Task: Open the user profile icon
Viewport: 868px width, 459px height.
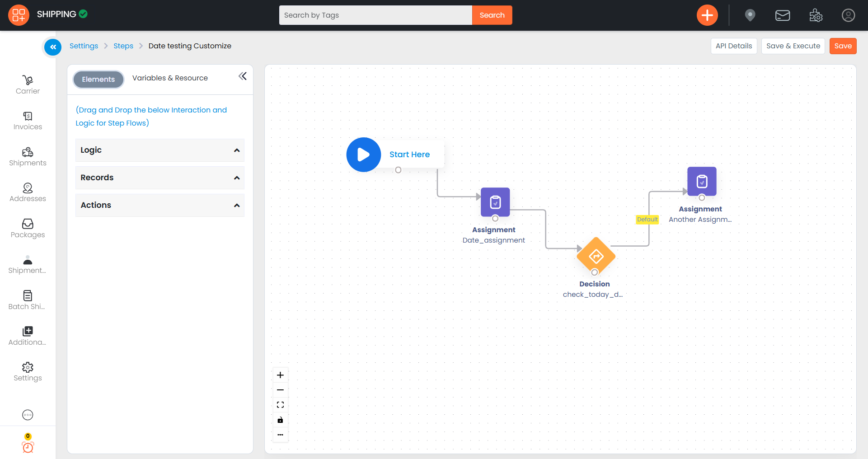Action: click(849, 15)
